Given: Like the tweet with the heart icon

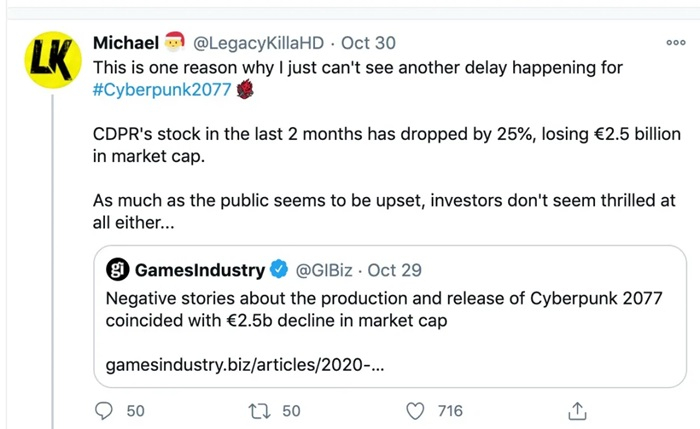Looking at the screenshot, I should pyautogui.click(x=416, y=410).
